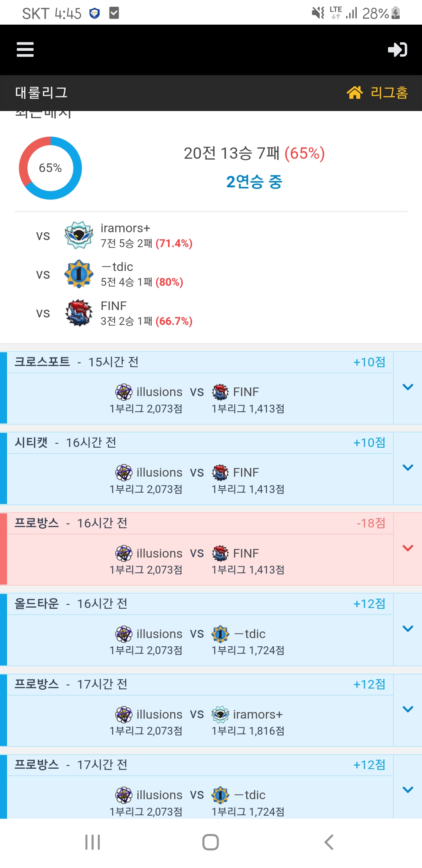
Task: Tap illusions emblem in the 크로스포트 match
Action: coord(124,392)
